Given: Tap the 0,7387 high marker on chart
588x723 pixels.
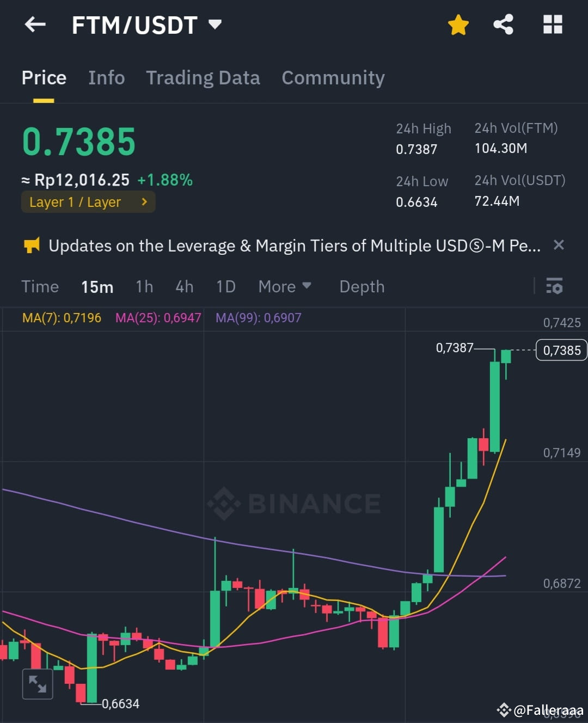Looking at the screenshot, I should point(455,348).
